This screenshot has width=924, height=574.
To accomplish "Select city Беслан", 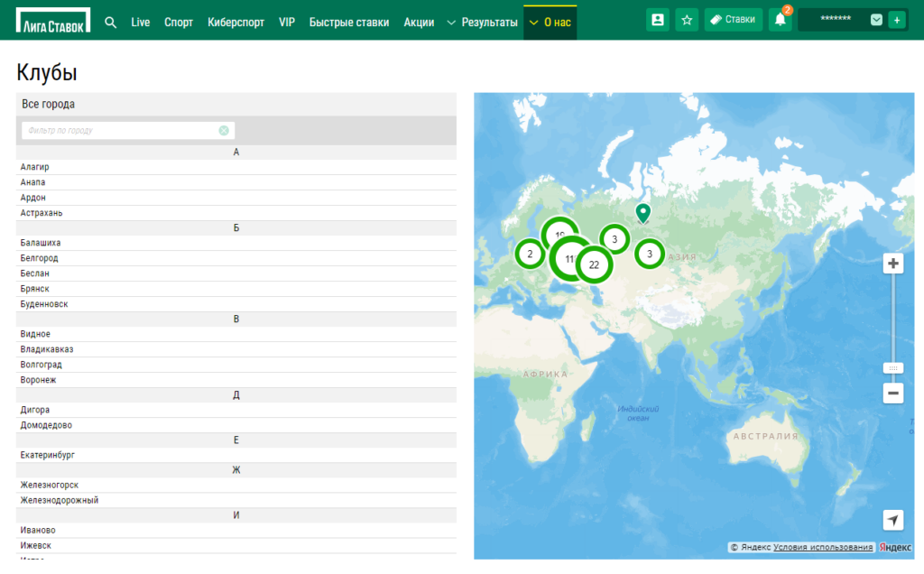I will [236, 273].
